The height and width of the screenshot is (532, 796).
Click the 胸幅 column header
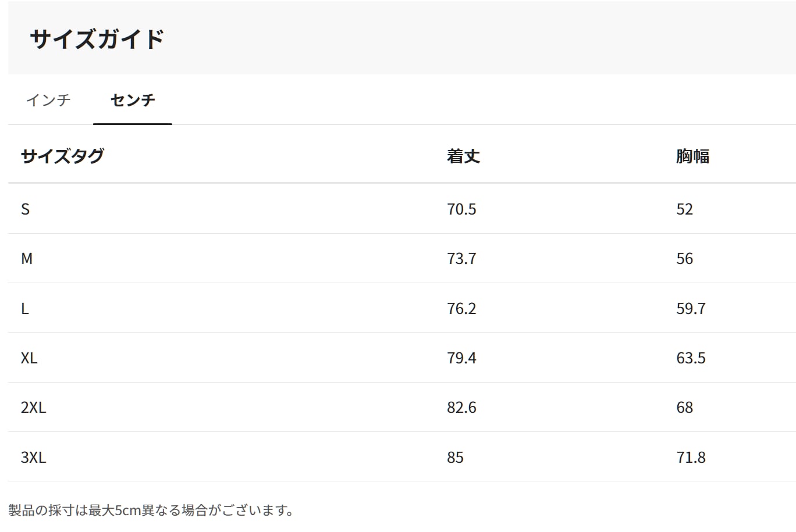pyautogui.click(x=692, y=156)
